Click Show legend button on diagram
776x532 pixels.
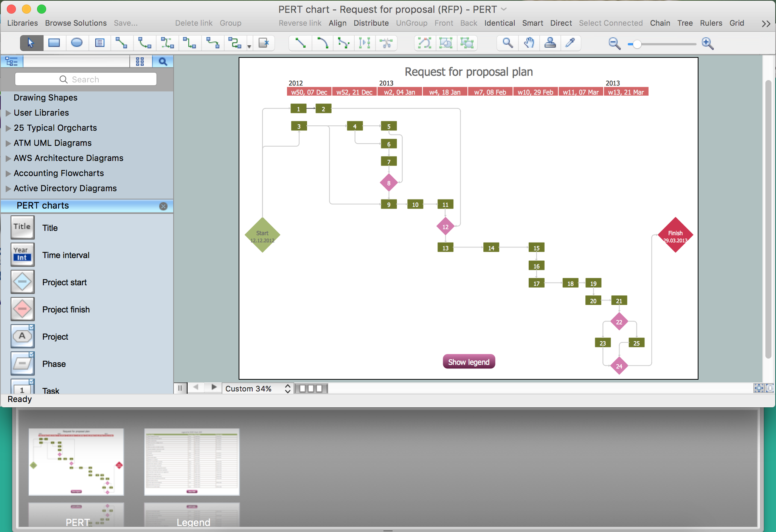469,362
